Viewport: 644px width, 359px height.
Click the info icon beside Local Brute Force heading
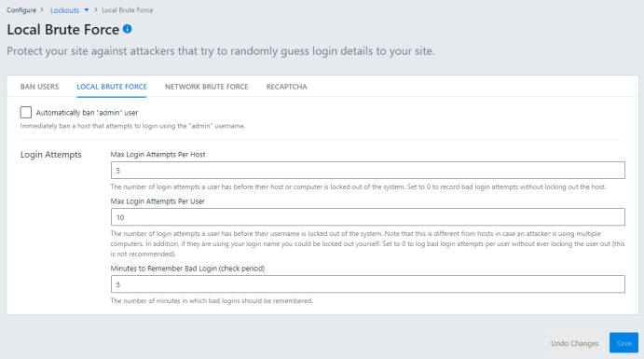click(128, 29)
